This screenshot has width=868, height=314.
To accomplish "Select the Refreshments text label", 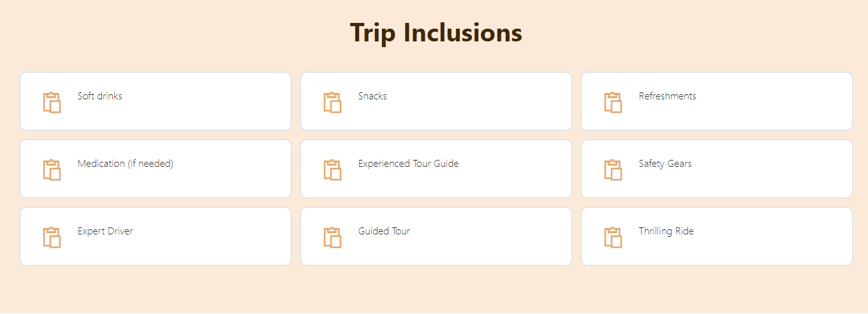I will [x=668, y=96].
